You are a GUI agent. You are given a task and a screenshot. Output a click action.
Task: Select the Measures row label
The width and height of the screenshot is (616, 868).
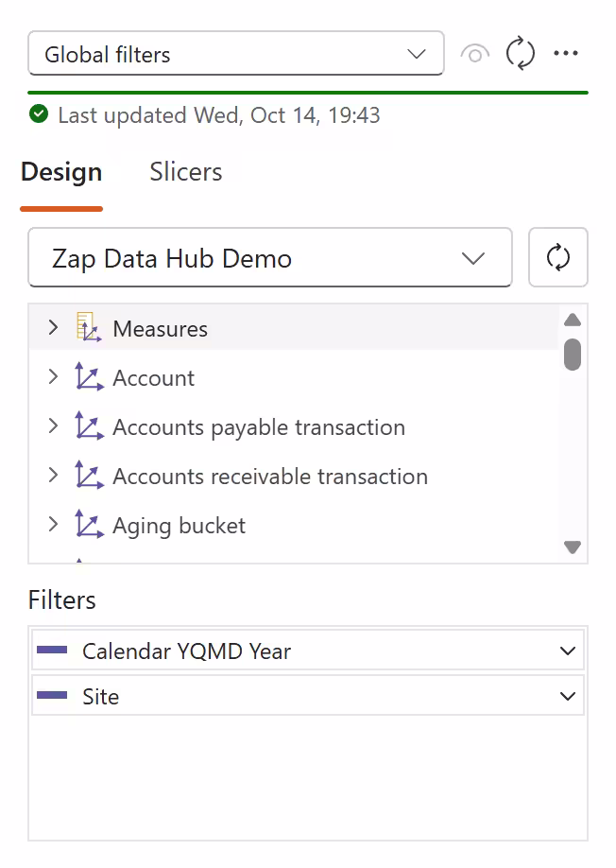point(161,329)
